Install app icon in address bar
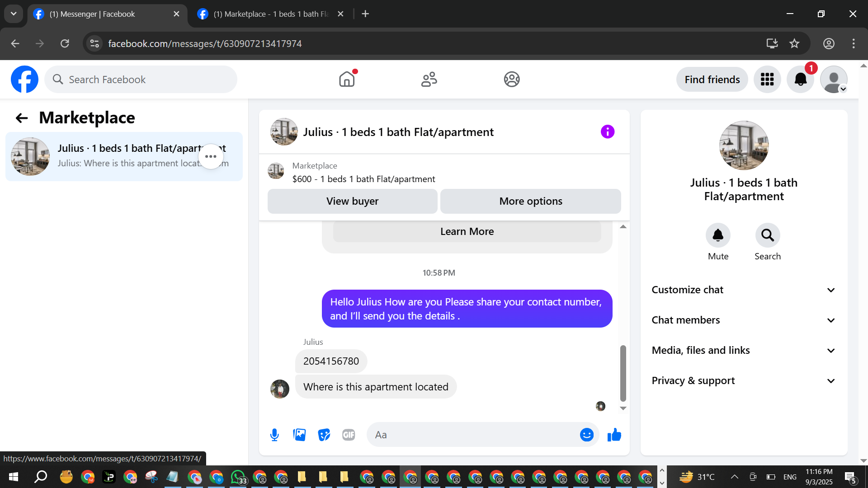This screenshot has height=488, width=868. click(x=772, y=43)
